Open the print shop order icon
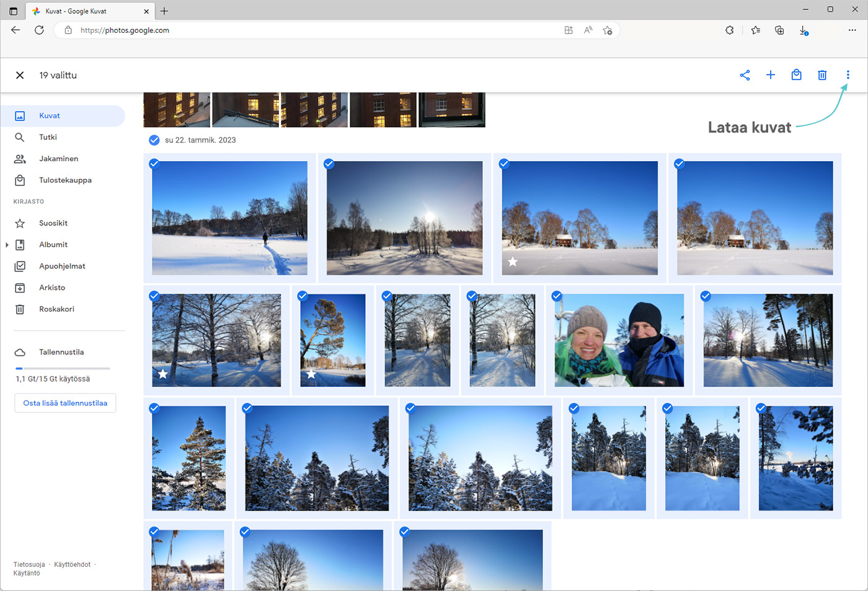 tap(796, 75)
